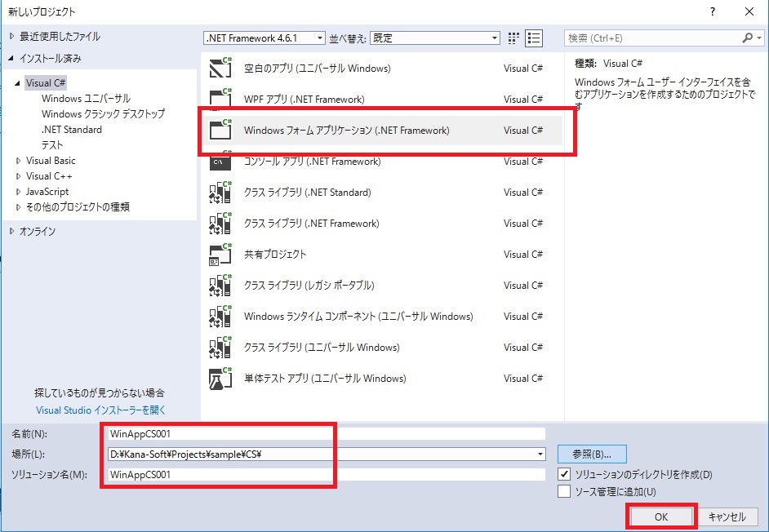769x532 pixels.
Task: Click the WPF app template icon
Action: [x=220, y=99]
